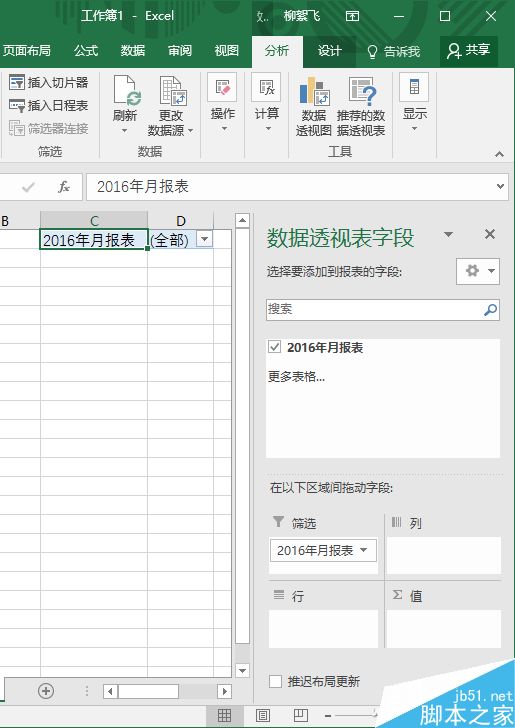Click PivotChart (数据透视图) icon
Viewport: 515px width, 728px height.
click(x=314, y=91)
